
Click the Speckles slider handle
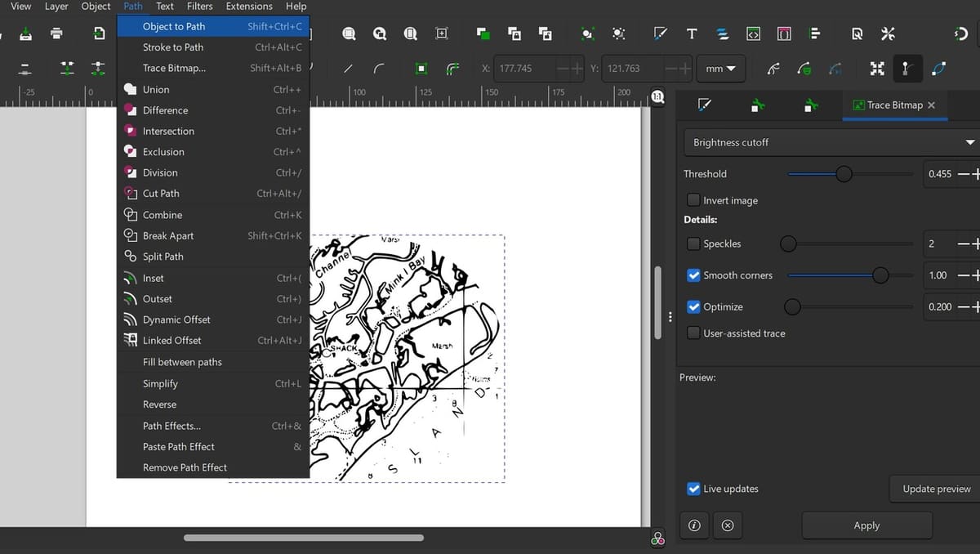click(x=788, y=243)
